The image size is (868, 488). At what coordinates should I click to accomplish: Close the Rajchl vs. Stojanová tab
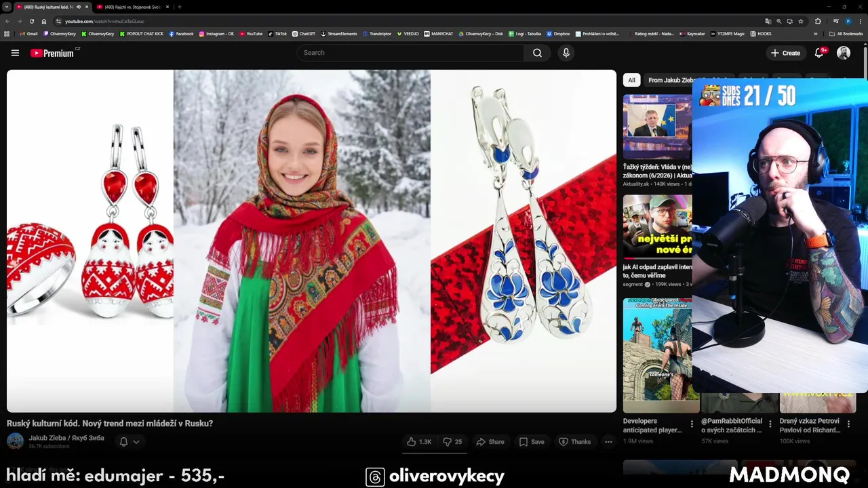tap(166, 7)
